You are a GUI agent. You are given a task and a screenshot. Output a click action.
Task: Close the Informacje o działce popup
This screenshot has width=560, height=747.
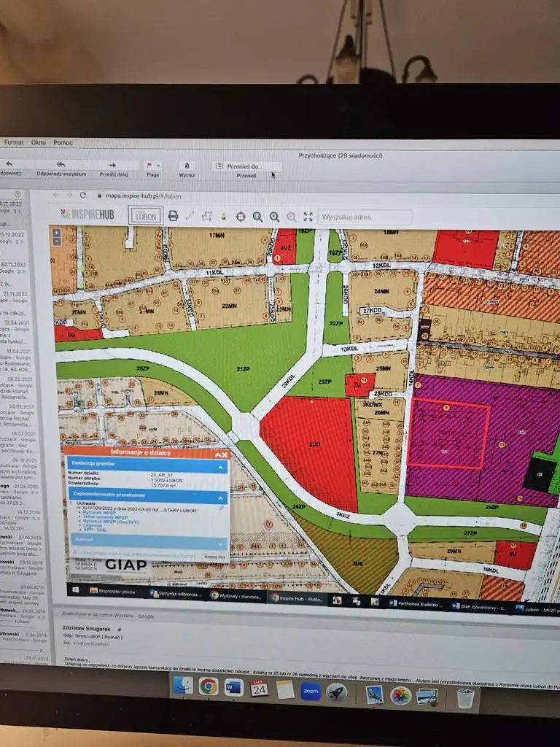[x=224, y=454]
